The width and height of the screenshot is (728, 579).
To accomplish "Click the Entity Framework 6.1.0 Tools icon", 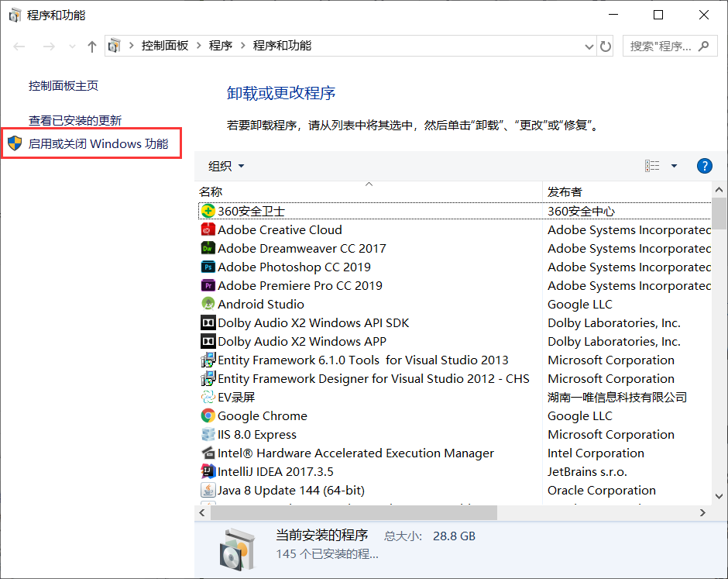I will click(208, 360).
